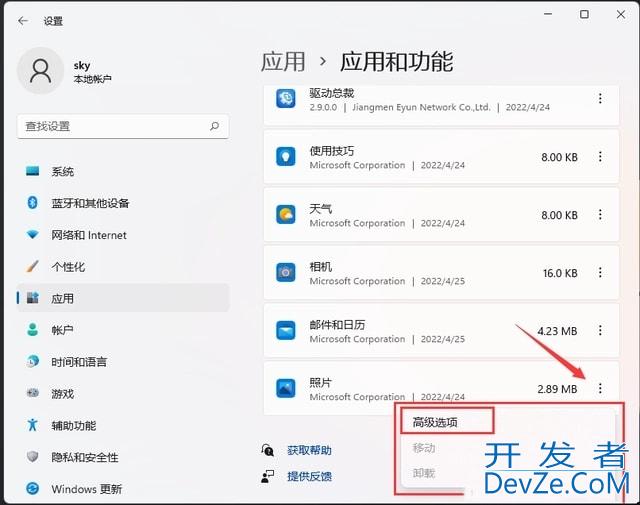Go back using the arrow button

[23, 21]
